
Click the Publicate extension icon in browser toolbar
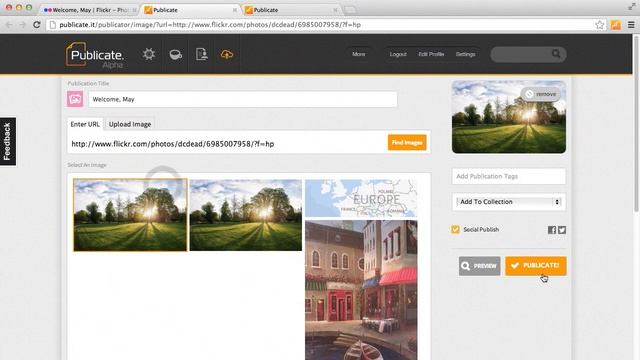coord(616,25)
